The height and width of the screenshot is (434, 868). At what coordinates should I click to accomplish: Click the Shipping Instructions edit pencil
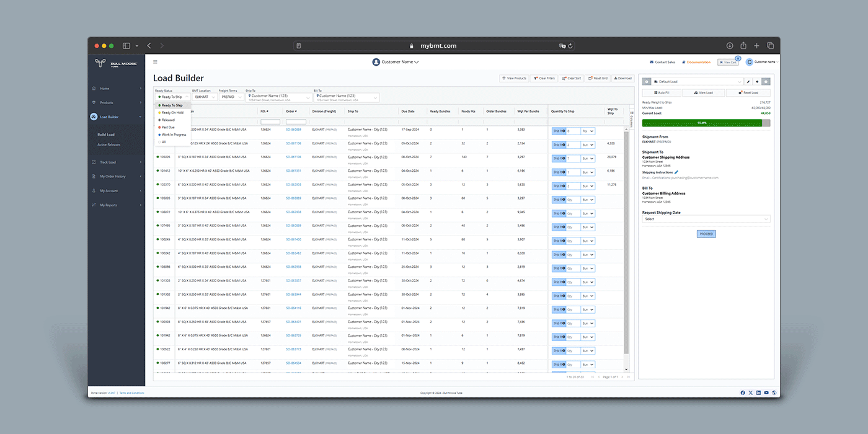pyautogui.click(x=676, y=172)
